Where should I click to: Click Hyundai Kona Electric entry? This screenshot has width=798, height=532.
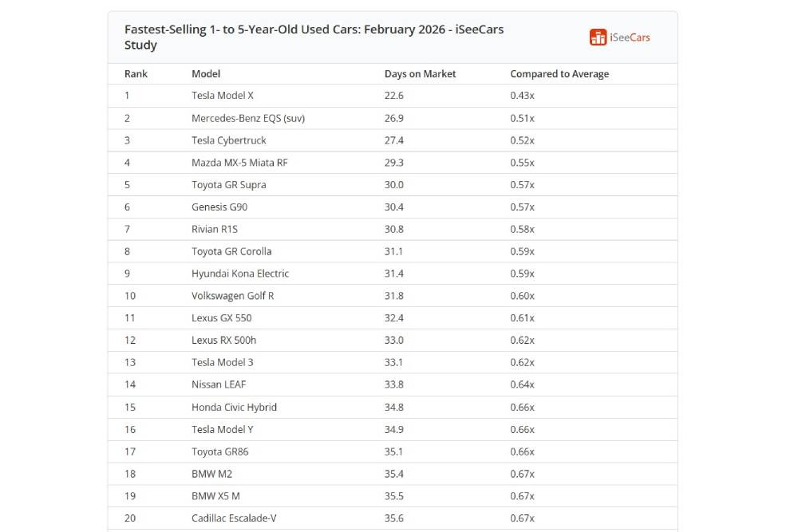pyautogui.click(x=240, y=274)
